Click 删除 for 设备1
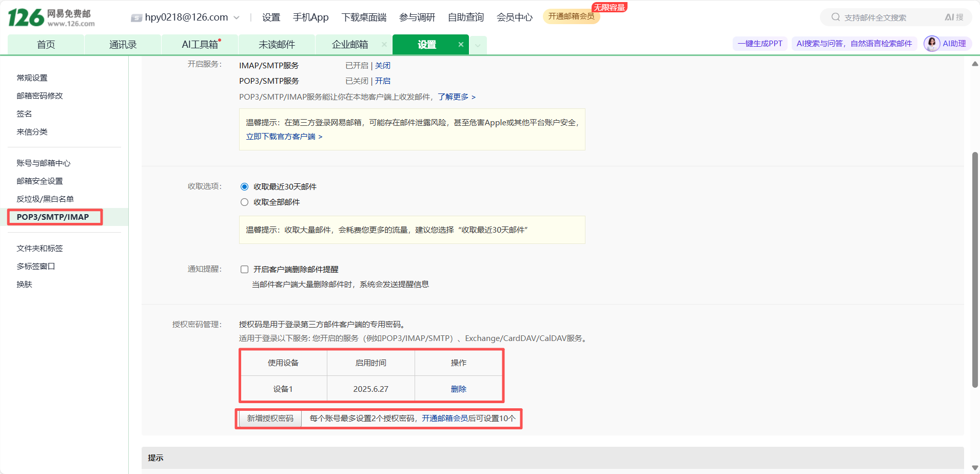The height and width of the screenshot is (474, 980). [458, 389]
